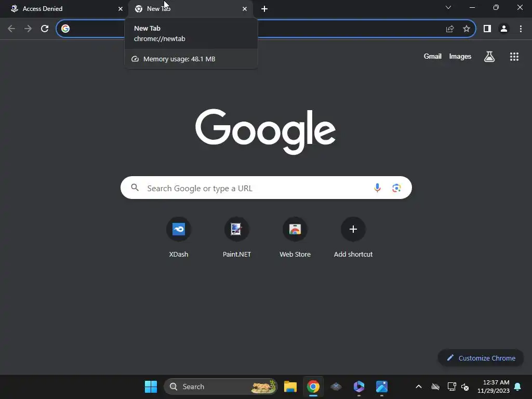The image size is (532, 399).
Task: Close the New Tab tab
Action: click(x=245, y=9)
